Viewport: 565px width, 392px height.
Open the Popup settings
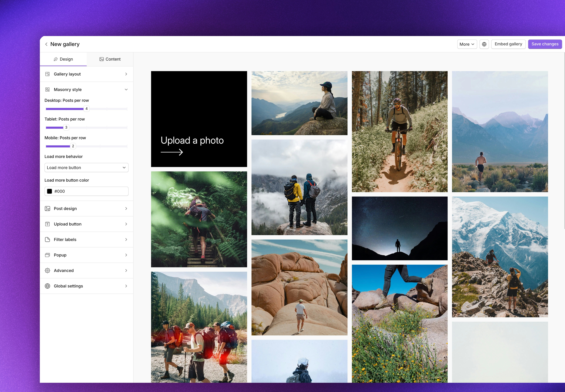point(86,255)
